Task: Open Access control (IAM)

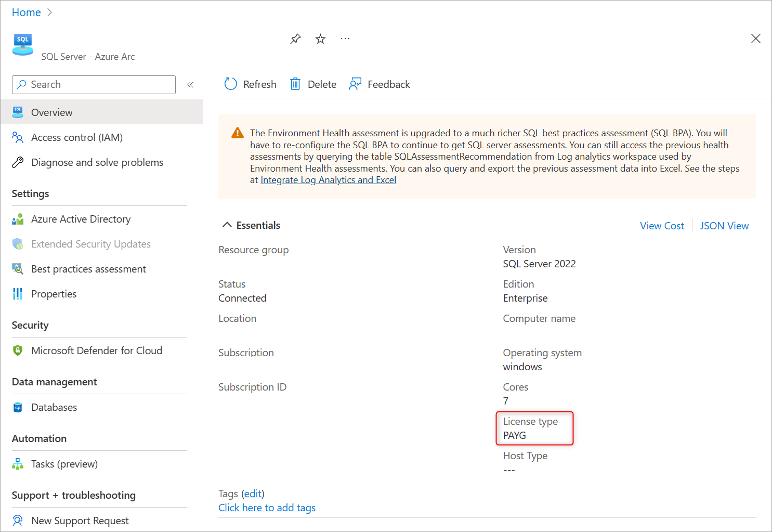Action: (77, 137)
